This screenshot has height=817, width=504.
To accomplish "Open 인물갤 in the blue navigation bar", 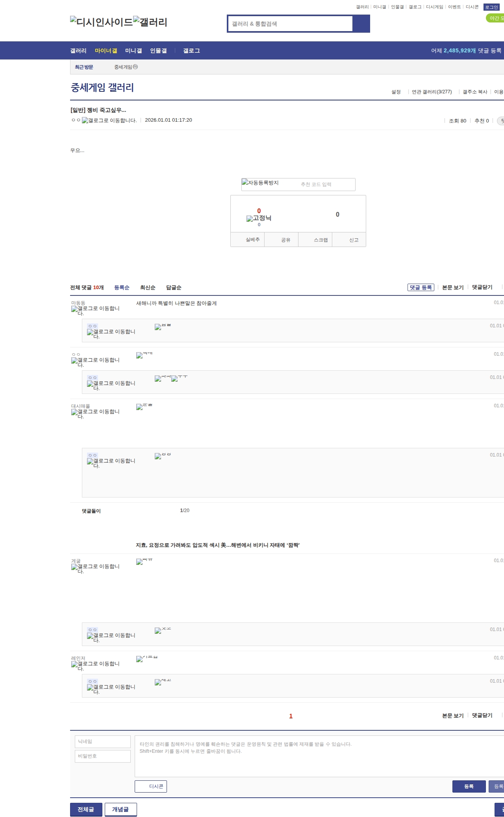I will pos(158,51).
